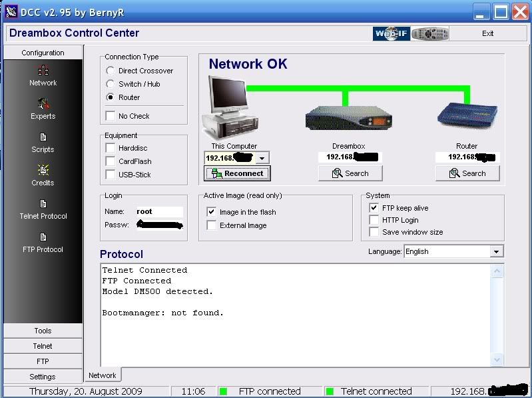Enable HTTP Login checkbox
Image resolution: width=532 pixels, height=398 pixels.
tap(374, 220)
